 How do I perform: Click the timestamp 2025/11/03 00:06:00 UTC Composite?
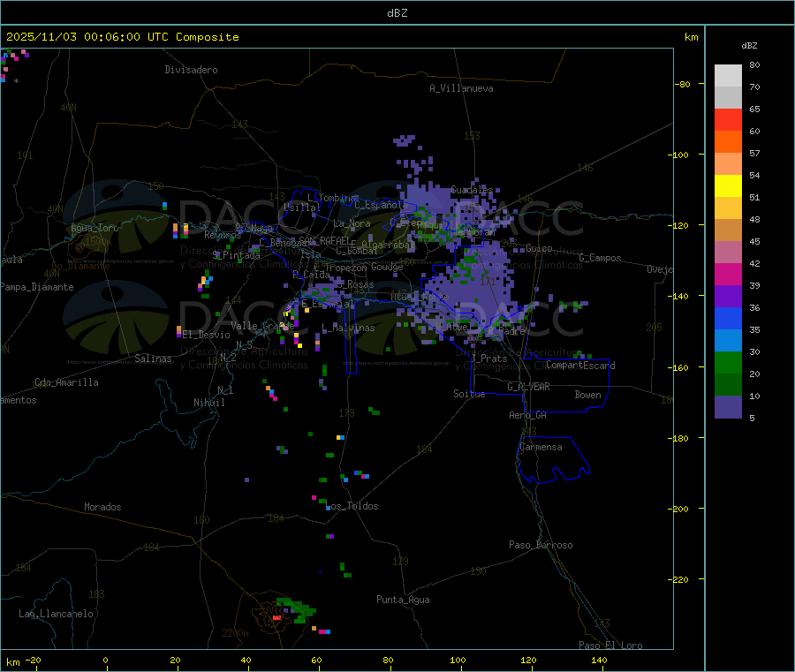click(122, 37)
